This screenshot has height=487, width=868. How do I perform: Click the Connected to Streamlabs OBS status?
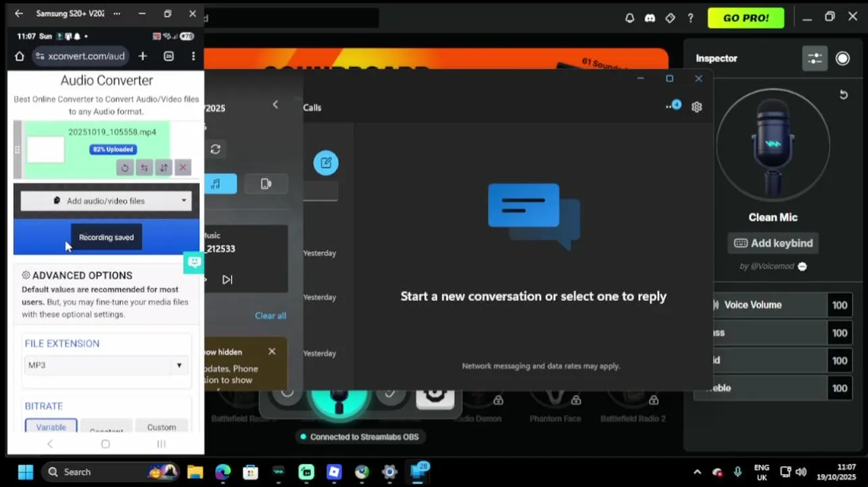tap(360, 437)
